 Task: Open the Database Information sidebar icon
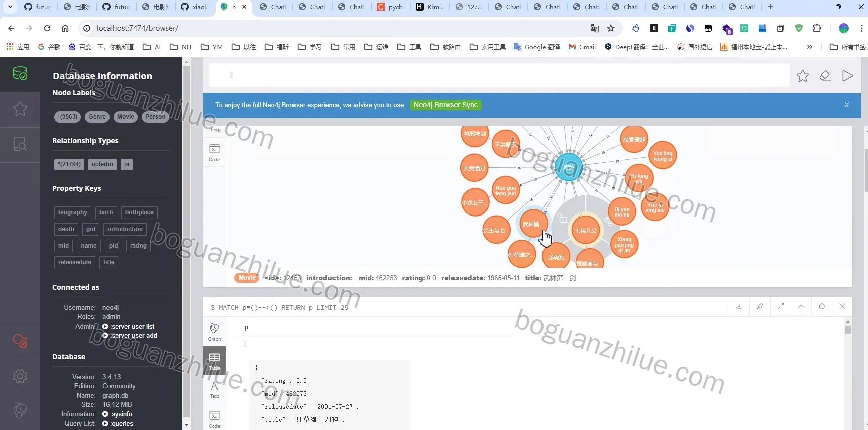point(20,74)
